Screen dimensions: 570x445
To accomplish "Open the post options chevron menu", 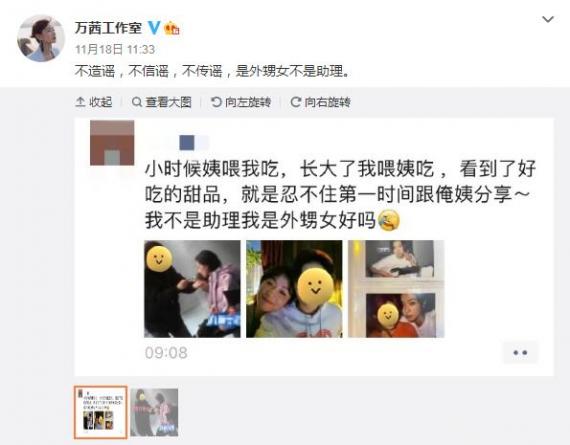I will point(547,19).
